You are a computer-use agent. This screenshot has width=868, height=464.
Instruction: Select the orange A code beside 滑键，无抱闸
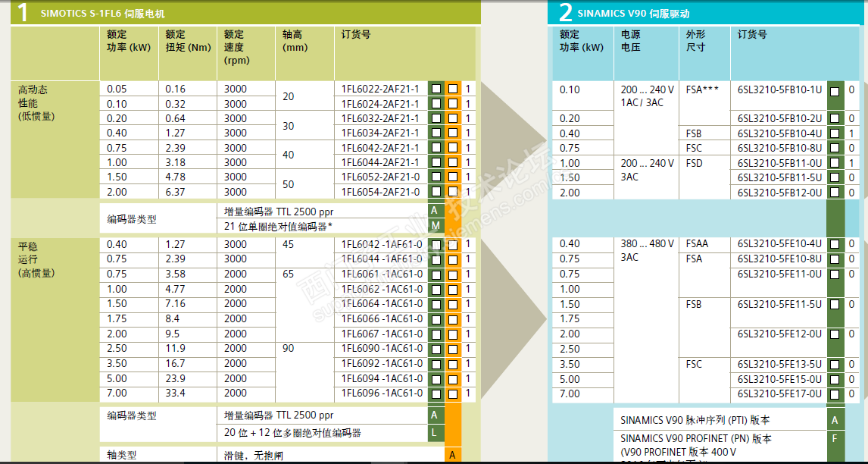[x=452, y=455]
